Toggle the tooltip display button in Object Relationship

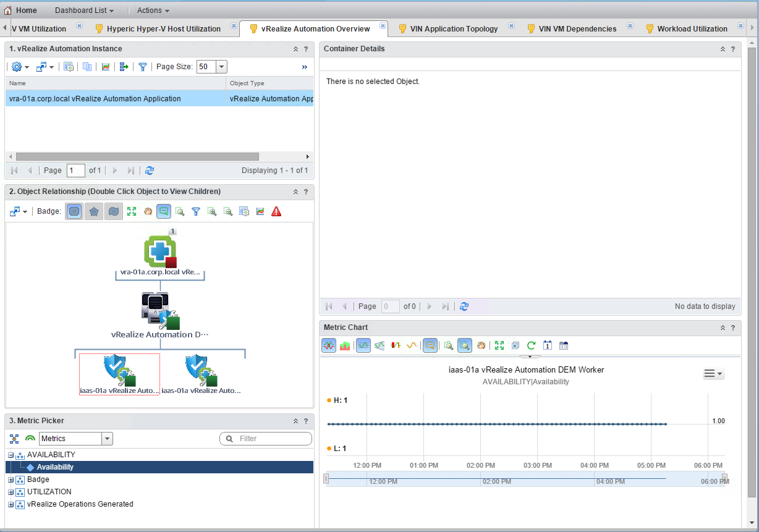[x=164, y=211]
